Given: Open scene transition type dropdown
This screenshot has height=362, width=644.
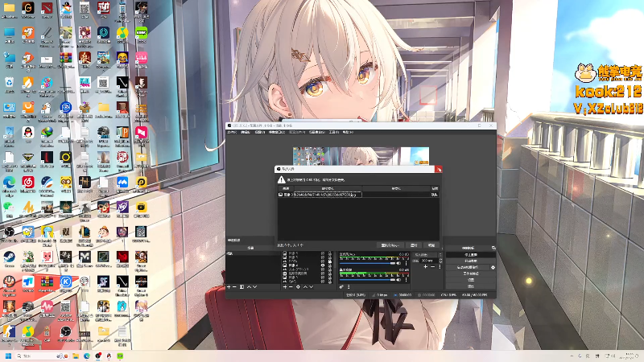Looking at the screenshot, I should [x=427, y=255].
